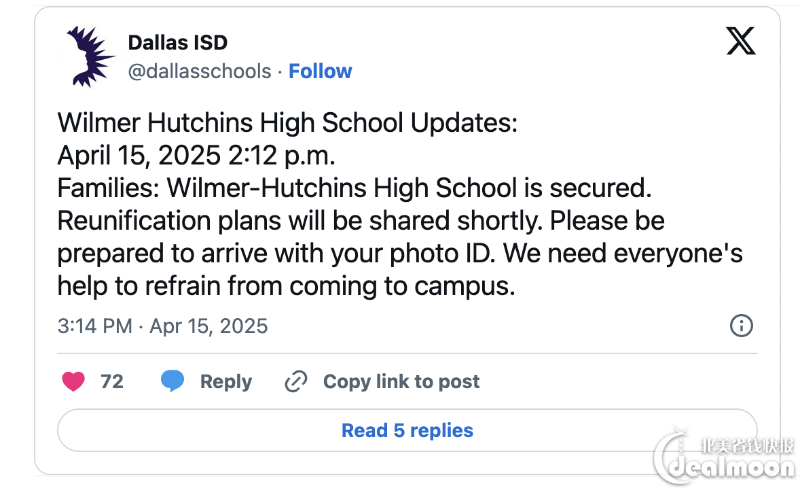Click the blue reply speech bubble icon
800x488 pixels.
pos(172,381)
